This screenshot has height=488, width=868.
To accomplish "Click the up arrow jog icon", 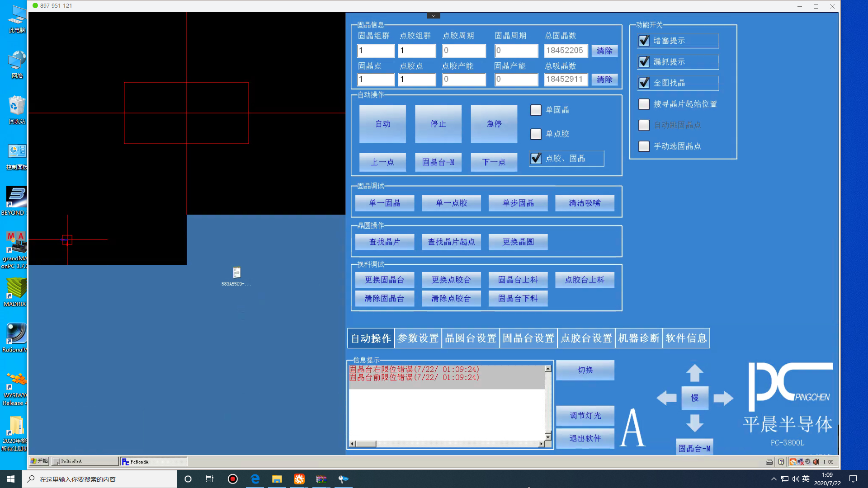I will [x=695, y=373].
